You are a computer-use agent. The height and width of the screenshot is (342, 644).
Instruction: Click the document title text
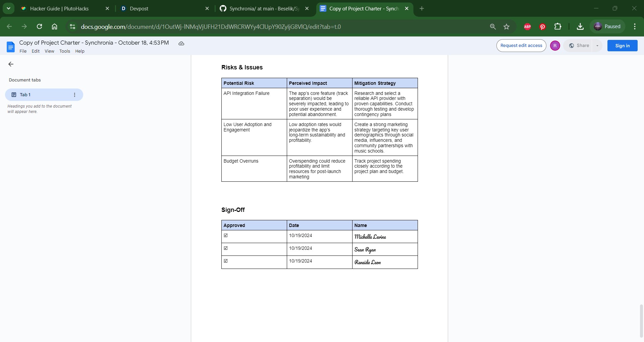[94, 43]
